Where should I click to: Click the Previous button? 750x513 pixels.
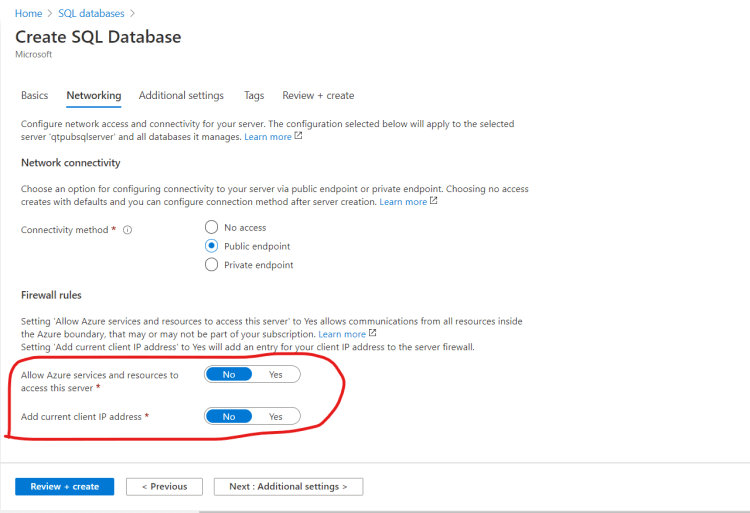click(165, 487)
